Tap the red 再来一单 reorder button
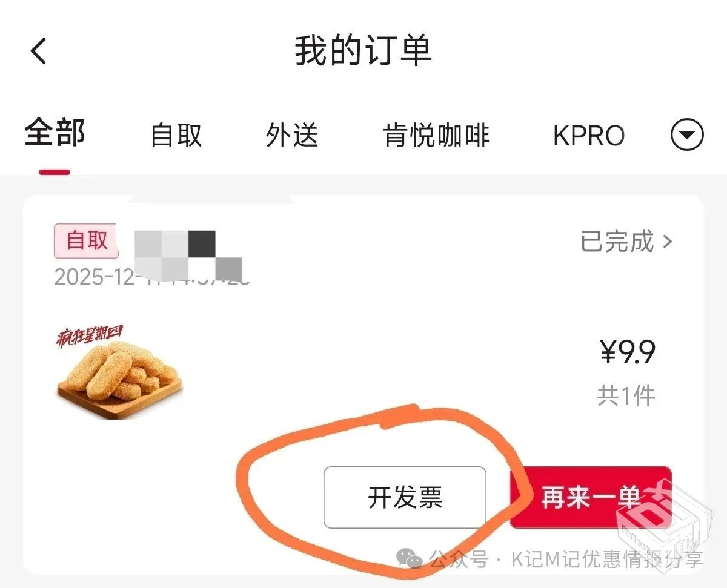 coord(590,497)
